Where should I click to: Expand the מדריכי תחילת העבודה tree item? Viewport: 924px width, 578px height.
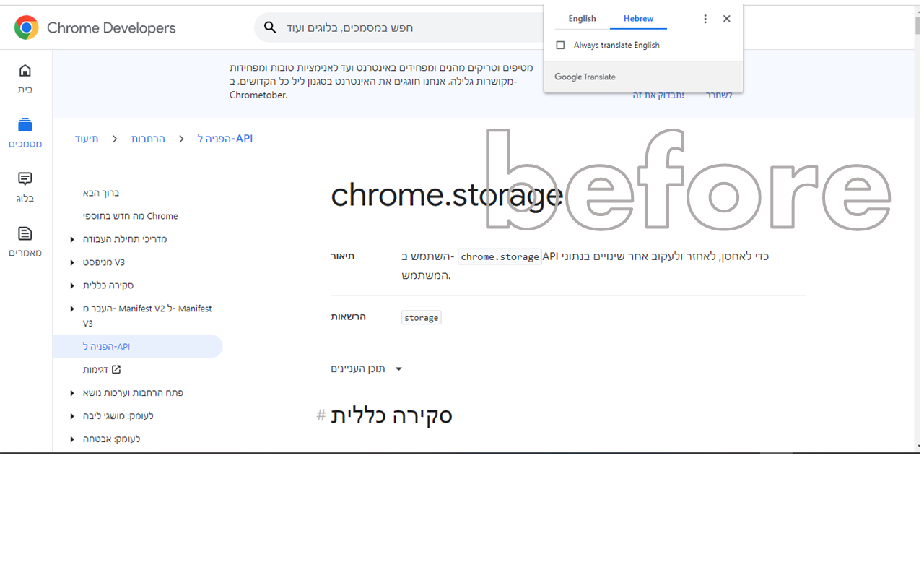72,239
